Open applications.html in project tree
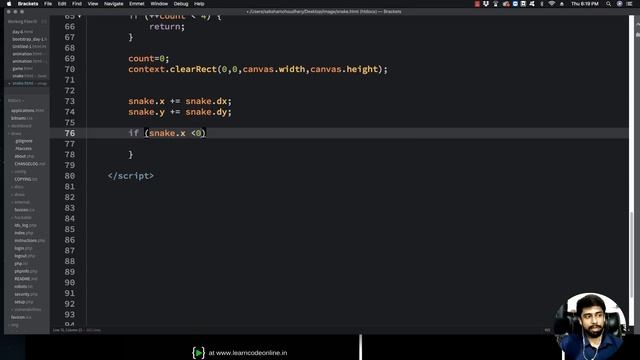Viewport: 640px width, 360px height. tap(27, 111)
